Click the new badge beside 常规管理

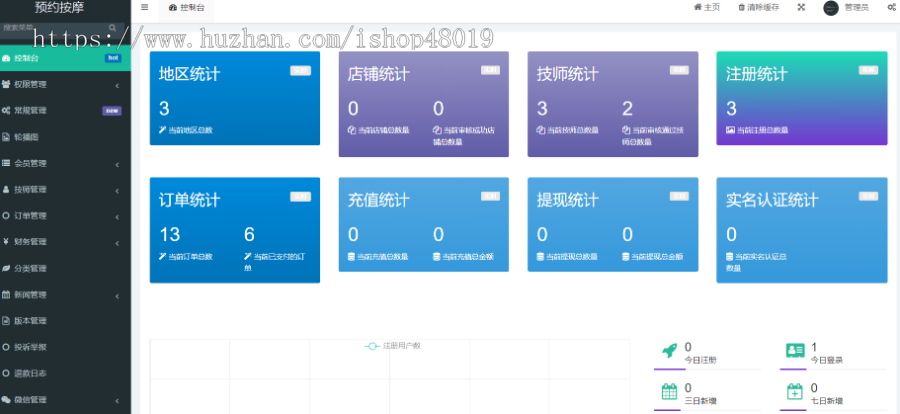click(x=112, y=111)
